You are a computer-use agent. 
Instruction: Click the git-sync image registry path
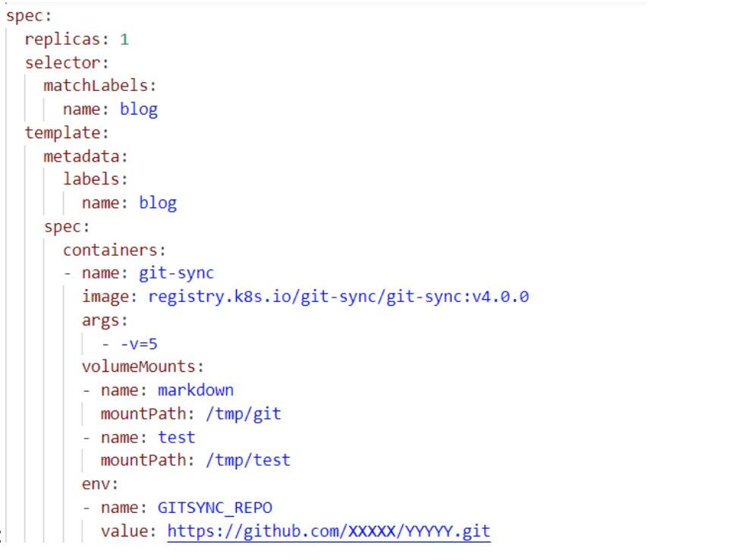click(338, 296)
